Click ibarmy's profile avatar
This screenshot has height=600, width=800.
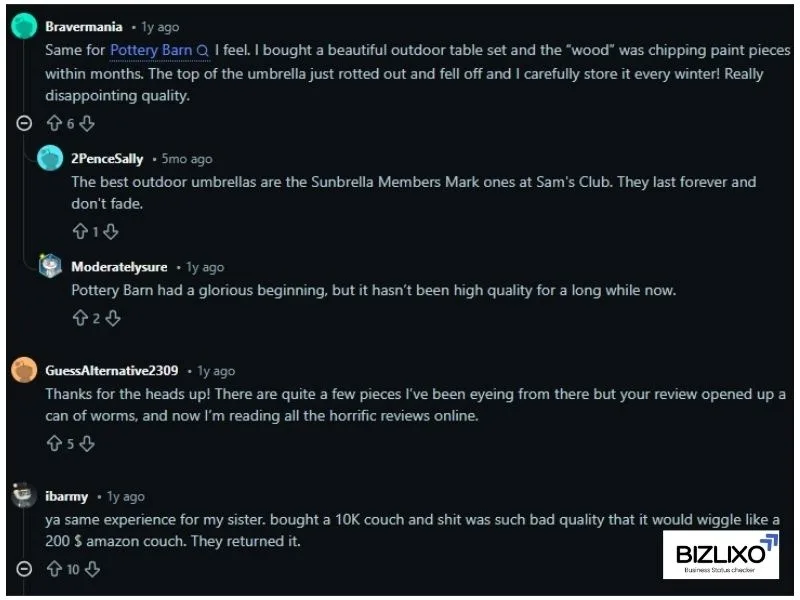(24, 496)
